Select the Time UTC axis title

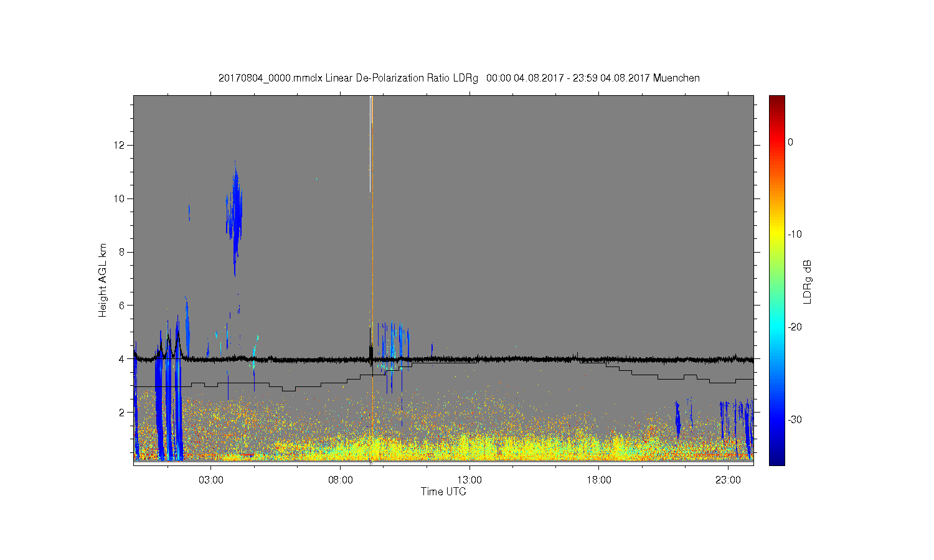pyautogui.click(x=443, y=492)
